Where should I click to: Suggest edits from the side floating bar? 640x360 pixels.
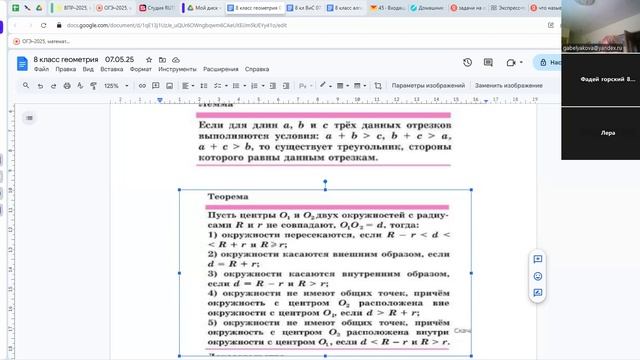point(538,293)
